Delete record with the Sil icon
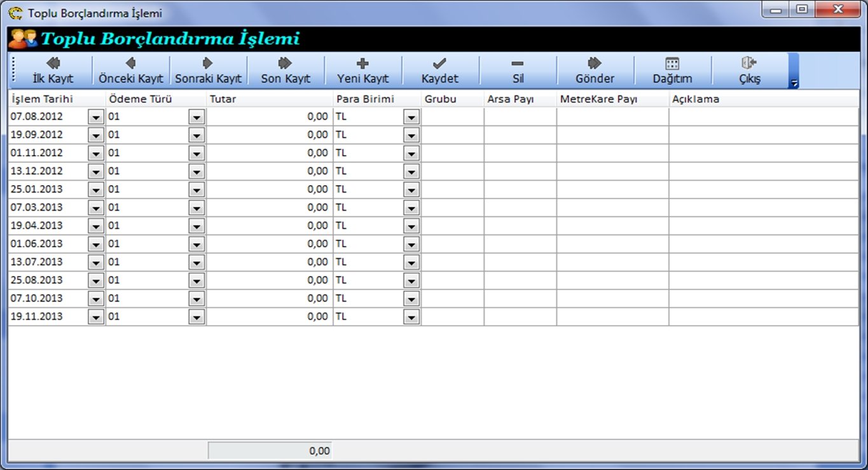Image resolution: width=868 pixels, height=470 pixels. 517,64
